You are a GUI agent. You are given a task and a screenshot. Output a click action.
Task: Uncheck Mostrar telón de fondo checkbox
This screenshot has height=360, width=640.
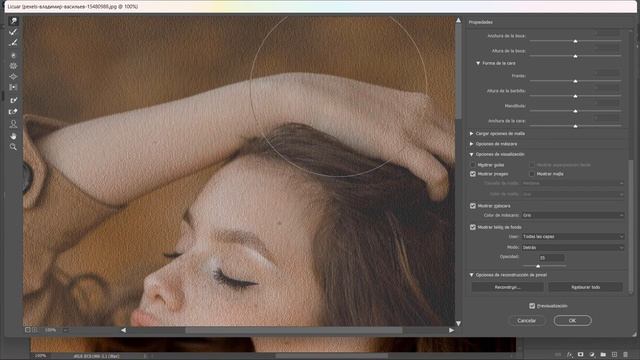click(x=473, y=227)
